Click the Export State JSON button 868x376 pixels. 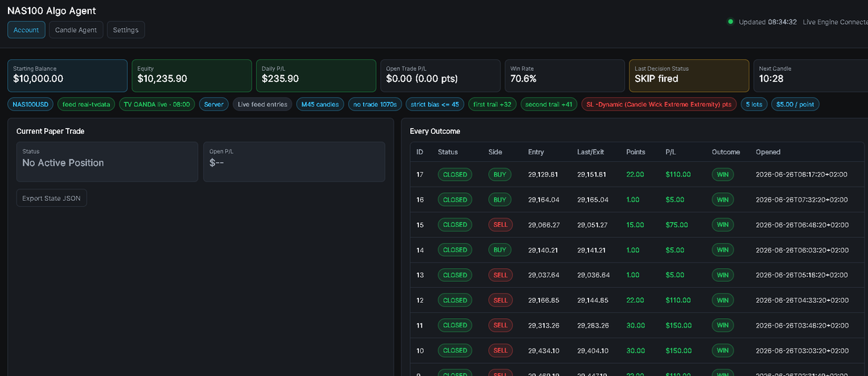tap(51, 197)
